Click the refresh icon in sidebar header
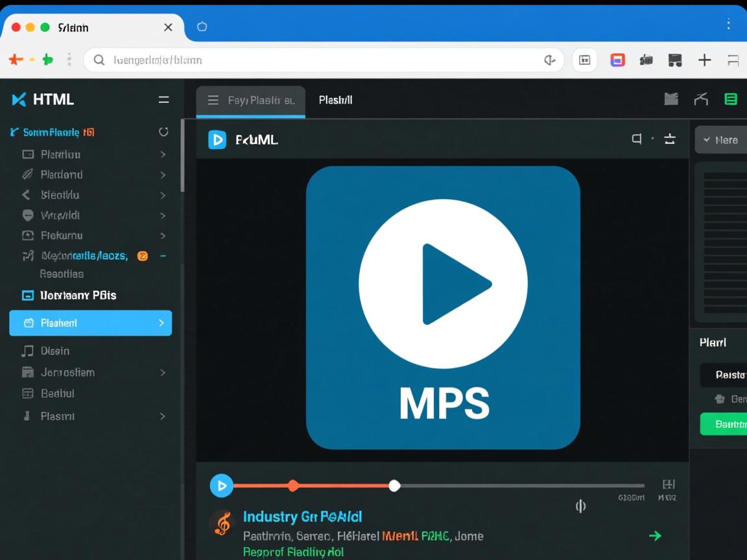The image size is (747, 560). (163, 132)
